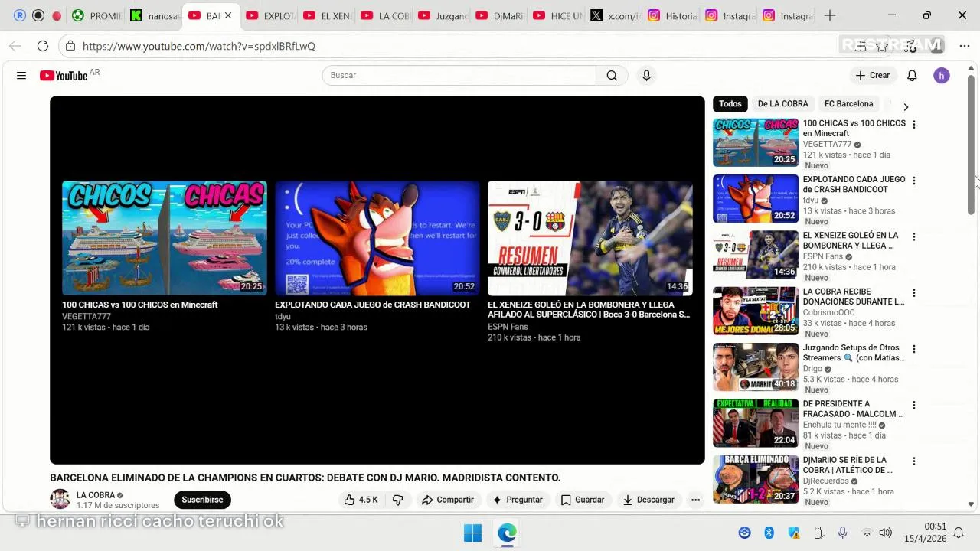Dislike the video with thumbs-down
The image size is (980, 551).
[398, 500]
